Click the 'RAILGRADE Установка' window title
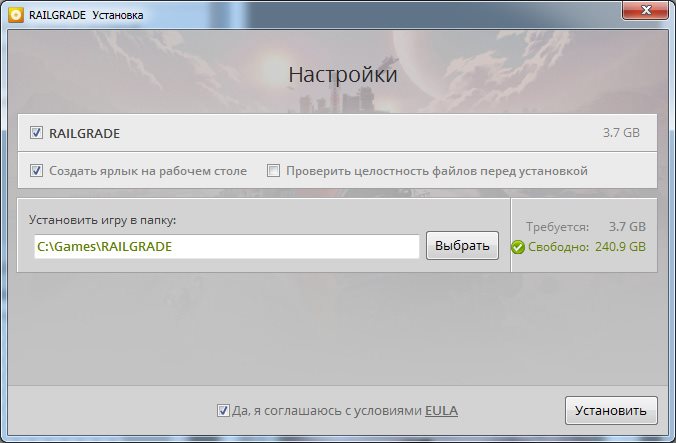 [x=86, y=15]
